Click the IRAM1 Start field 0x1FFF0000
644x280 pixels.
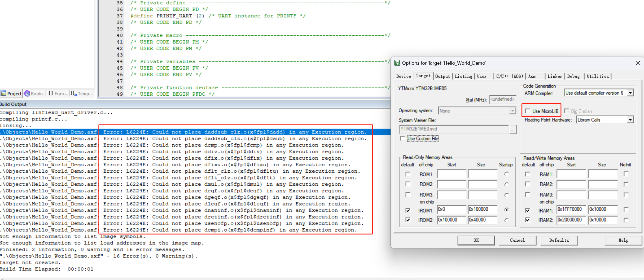point(571,209)
